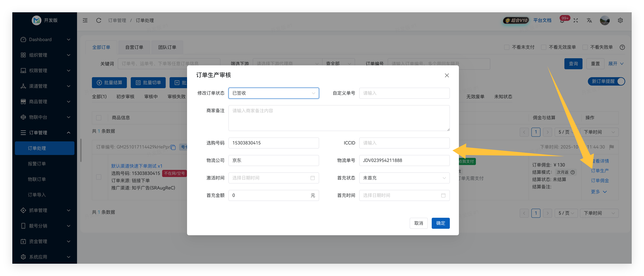Viewport: 644px width, 276px height.
Task: Click previous page arrow in bottom pagination
Action: point(524,213)
